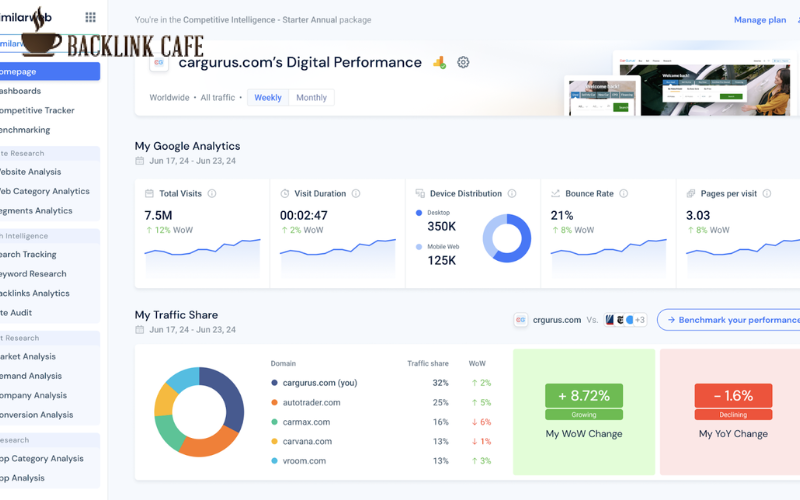Click the mobile site preview thumbnail
The width and height of the screenshot is (800, 500).
point(602,95)
